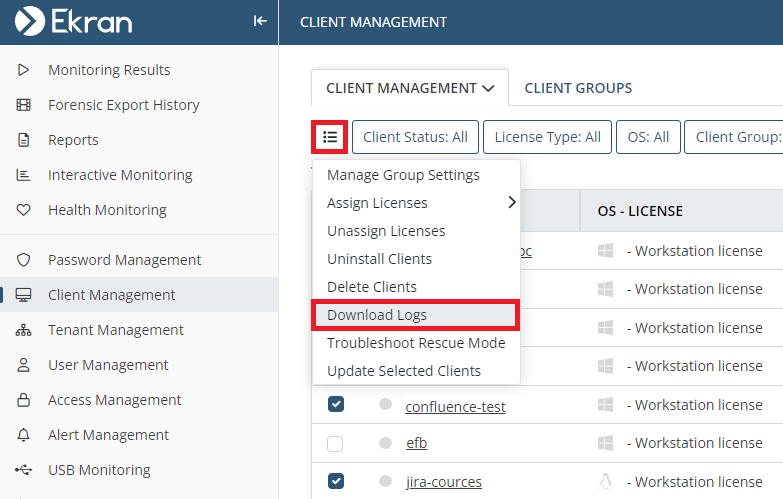Collapse the sidebar using the arrow icon

tap(260, 20)
